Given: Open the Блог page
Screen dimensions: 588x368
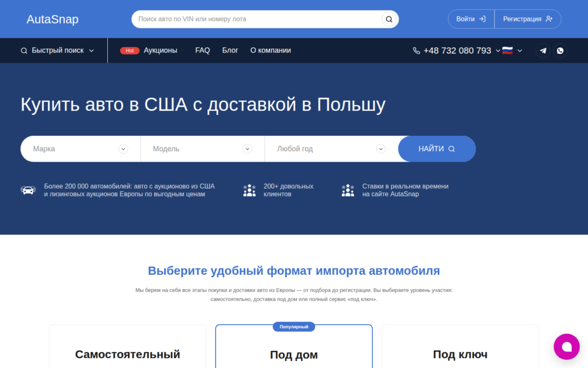Looking at the screenshot, I should (x=230, y=51).
